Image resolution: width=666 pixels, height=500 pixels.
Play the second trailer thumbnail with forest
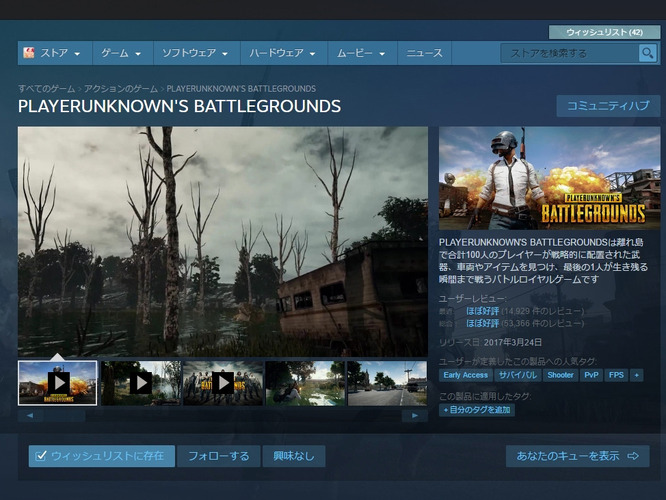141,383
